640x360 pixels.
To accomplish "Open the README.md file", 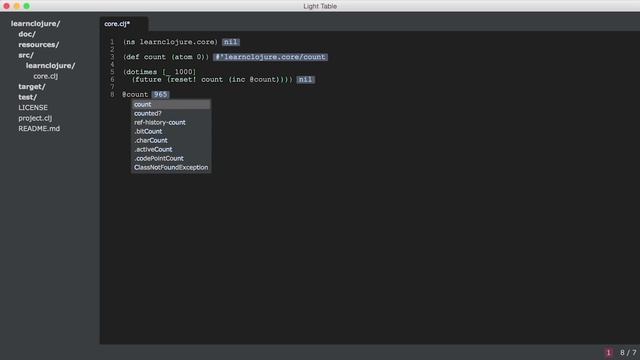I will point(39,129).
